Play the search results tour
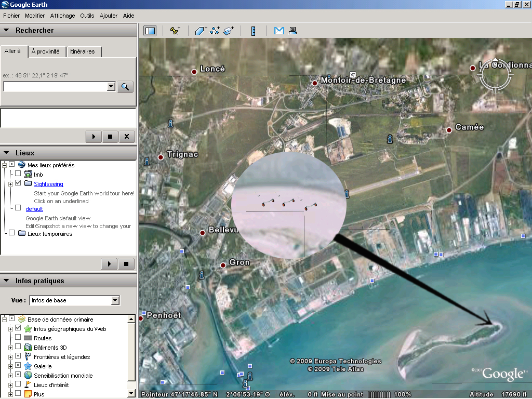 pyautogui.click(x=94, y=137)
